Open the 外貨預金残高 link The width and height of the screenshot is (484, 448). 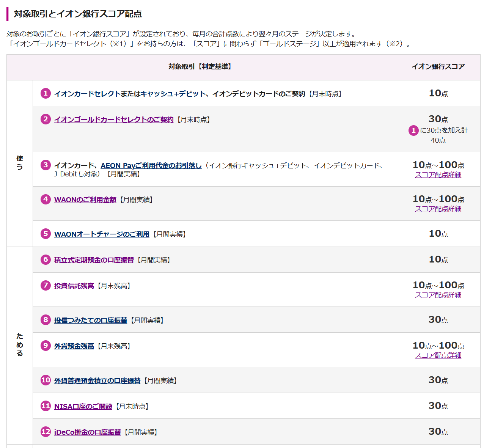pyautogui.click(x=74, y=346)
